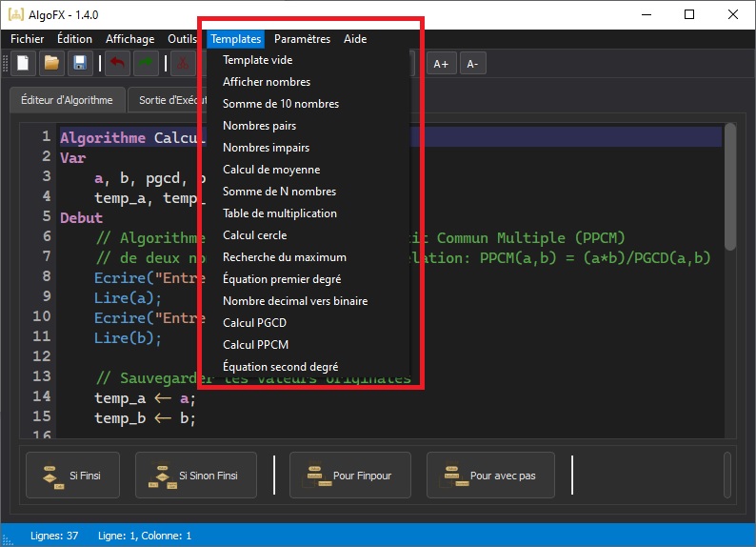756x547 pixels.
Task: Click the red Undo arrow icon
Action: point(117,63)
